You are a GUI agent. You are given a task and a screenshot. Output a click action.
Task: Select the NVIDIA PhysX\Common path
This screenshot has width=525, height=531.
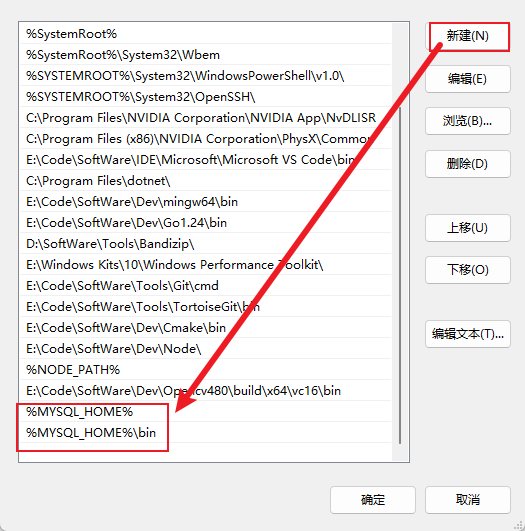click(206, 139)
